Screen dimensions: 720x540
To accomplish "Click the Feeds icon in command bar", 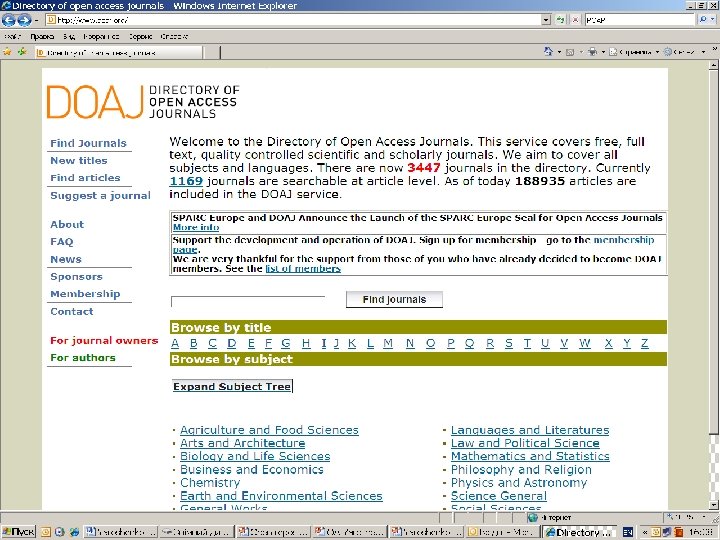I will click(570, 52).
